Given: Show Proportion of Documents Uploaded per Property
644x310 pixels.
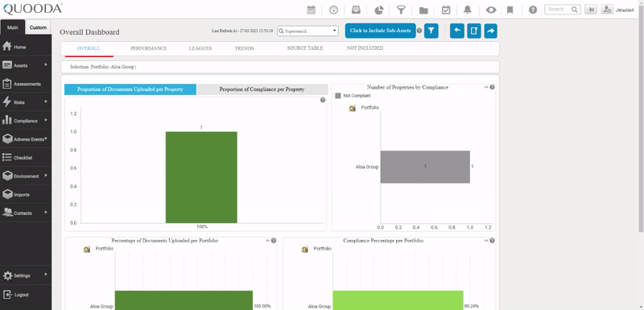Looking at the screenshot, I should coord(130,89).
